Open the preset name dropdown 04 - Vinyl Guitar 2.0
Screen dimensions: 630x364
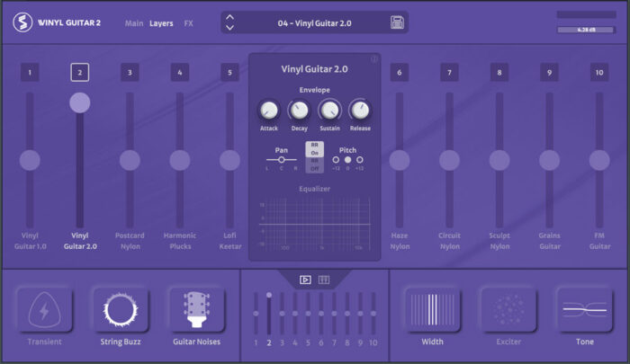tap(314, 23)
